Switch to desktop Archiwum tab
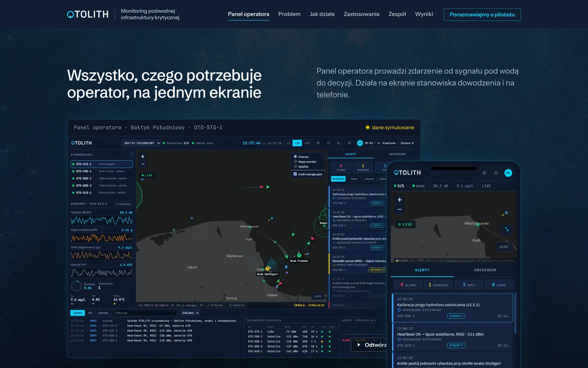The image size is (588, 368). (x=397, y=154)
